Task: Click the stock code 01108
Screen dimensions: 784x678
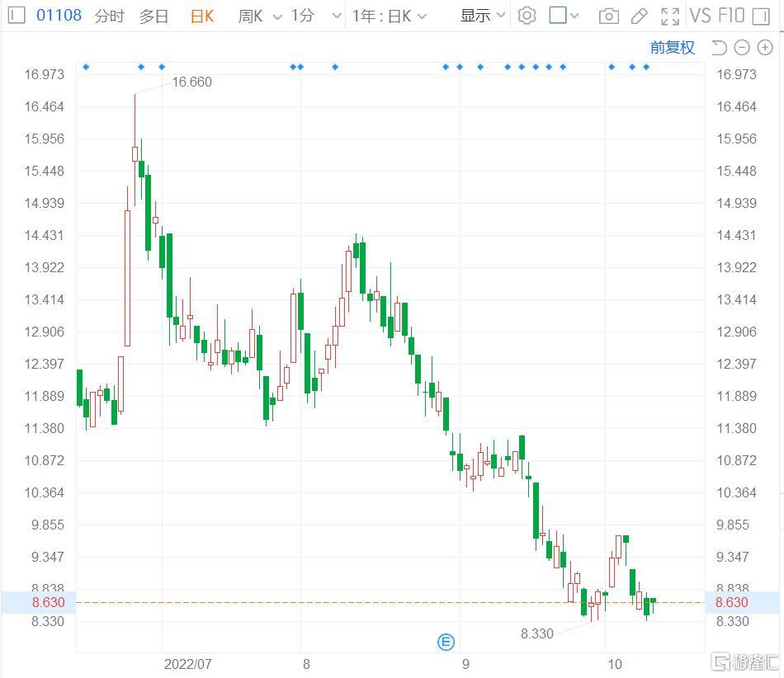Action: click(59, 16)
